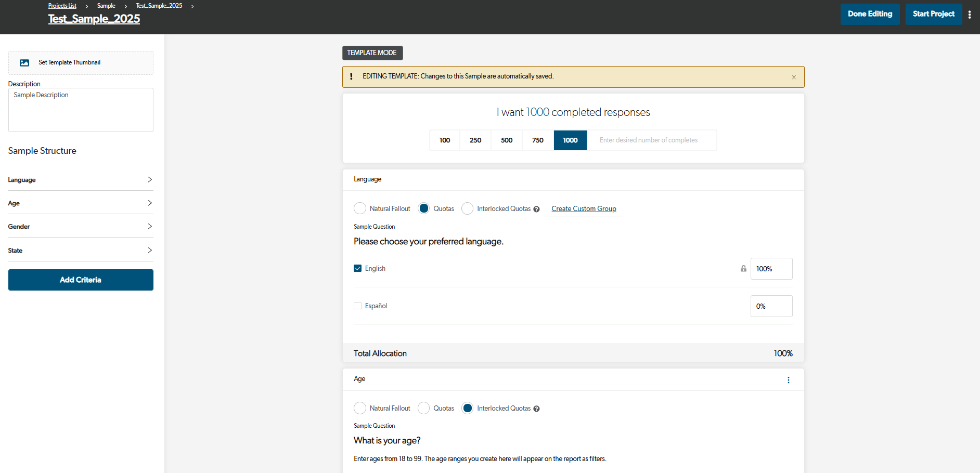The height and width of the screenshot is (473, 980).
Task: Check the Español language checkbox
Action: [x=358, y=306]
